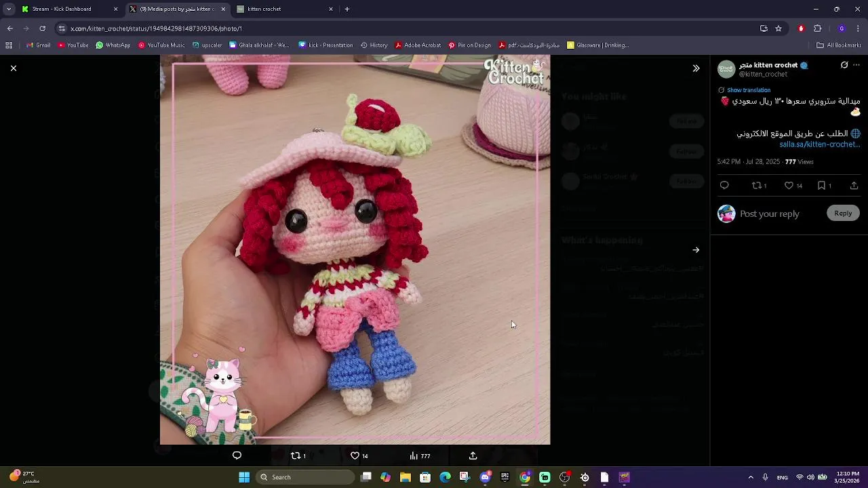868x488 pixels.
Task: Click the Reply button
Action: point(843,213)
